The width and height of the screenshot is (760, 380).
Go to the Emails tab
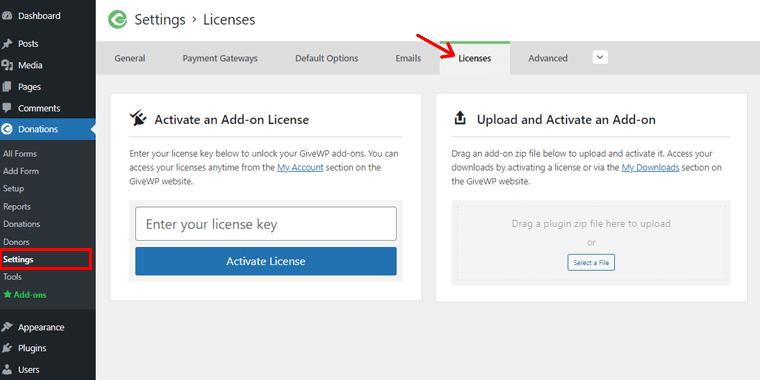[x=408, y=58]
